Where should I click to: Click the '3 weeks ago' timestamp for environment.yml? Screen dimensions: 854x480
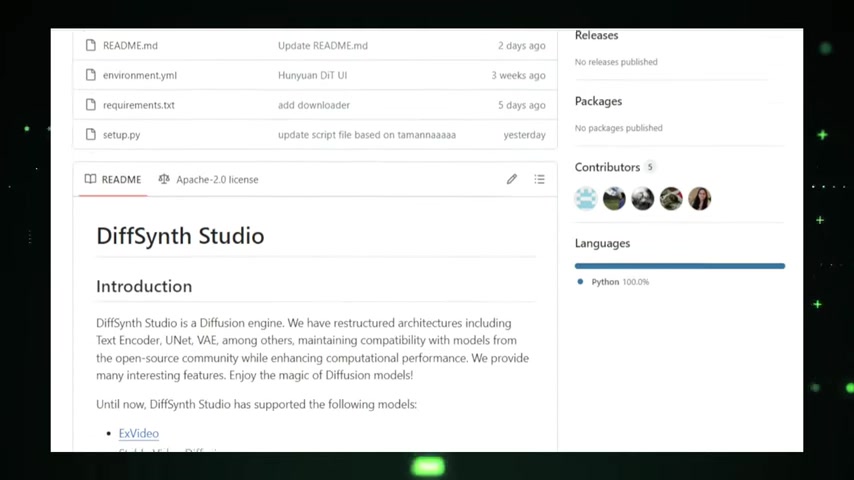[518, 75]
